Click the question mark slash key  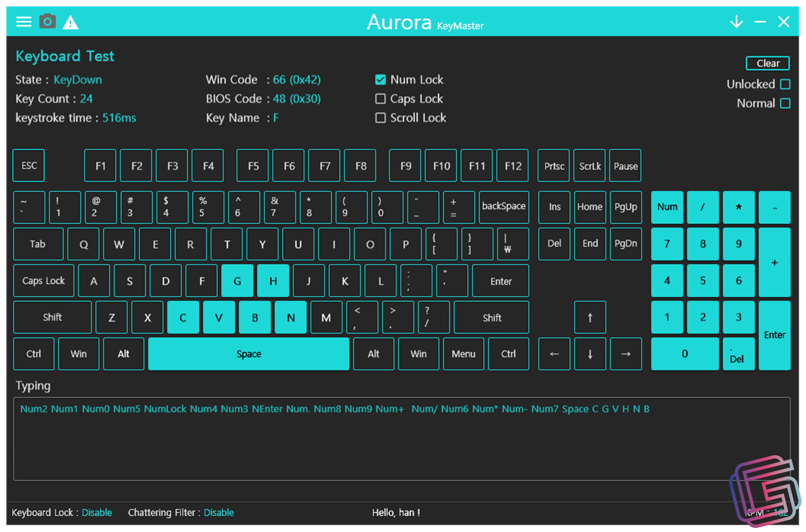click(x=434, y=317)
